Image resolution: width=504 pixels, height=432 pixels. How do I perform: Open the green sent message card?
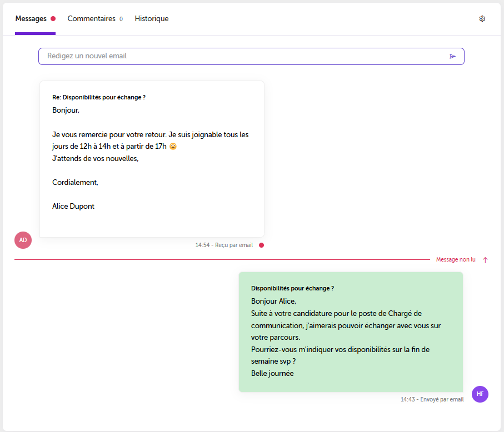click(351, 332)
